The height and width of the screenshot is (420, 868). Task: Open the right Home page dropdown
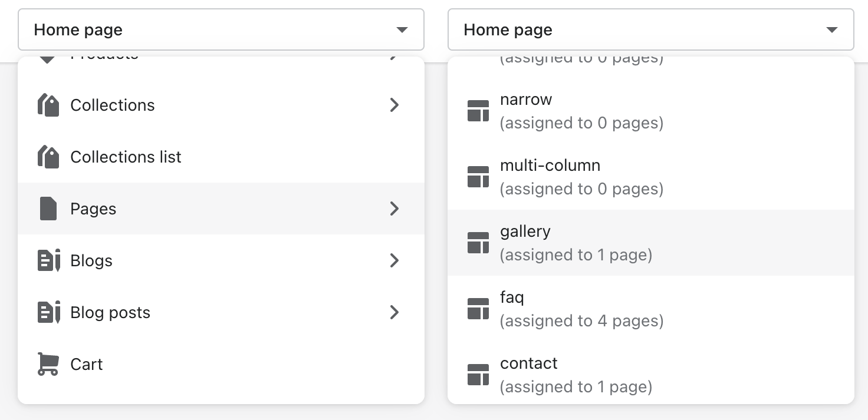point(651,29)
